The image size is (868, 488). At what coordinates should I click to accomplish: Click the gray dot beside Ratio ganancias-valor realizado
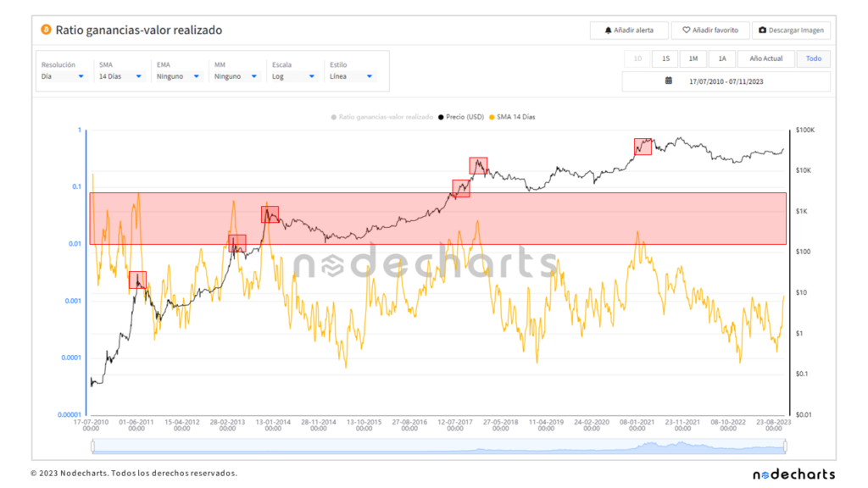coord(332,117)
